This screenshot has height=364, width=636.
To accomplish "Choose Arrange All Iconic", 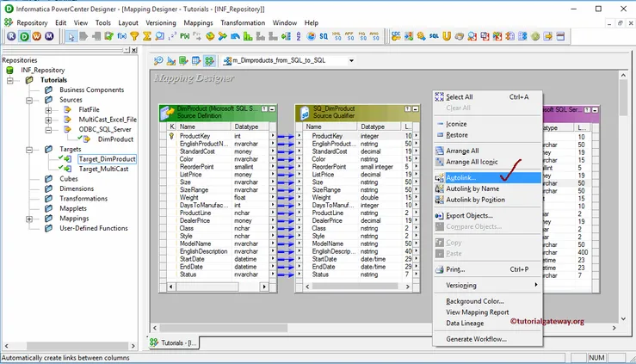I will [x=488, y=162].
